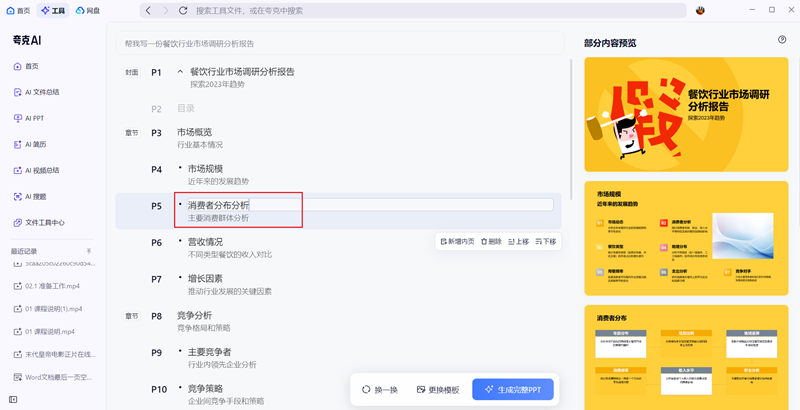The width and height of the screenshot is (800, 410).
Task: Open recent record Word文档最后一页空
Action: (x=53, y=377)
